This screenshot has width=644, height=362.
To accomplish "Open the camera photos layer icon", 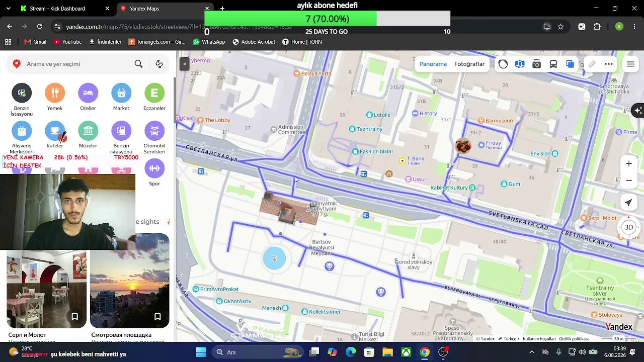I will [537, 64].
